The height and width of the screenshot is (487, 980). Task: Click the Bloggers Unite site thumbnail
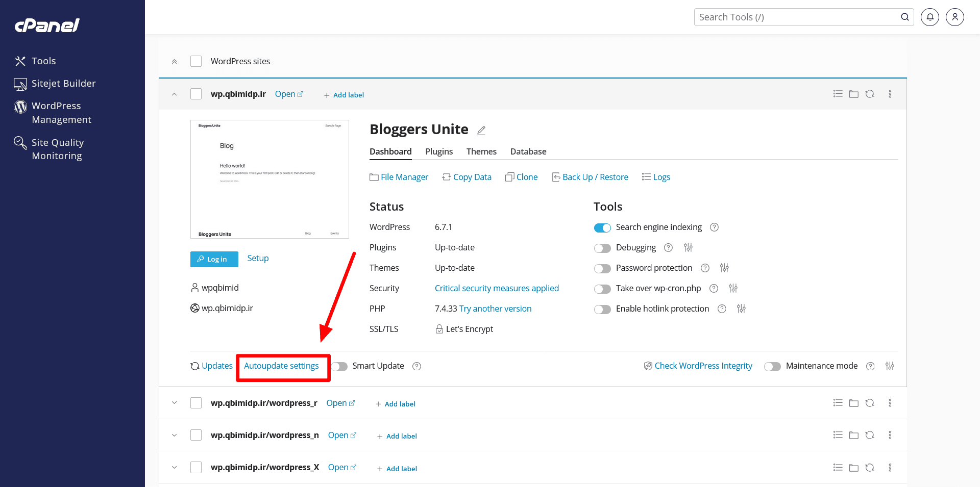269,179
